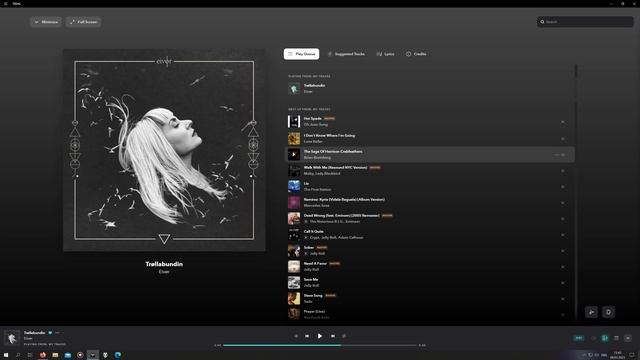Viewport: 640px width, 360px height.
Task: Seek on the playback progress bar
Action: 320,345
